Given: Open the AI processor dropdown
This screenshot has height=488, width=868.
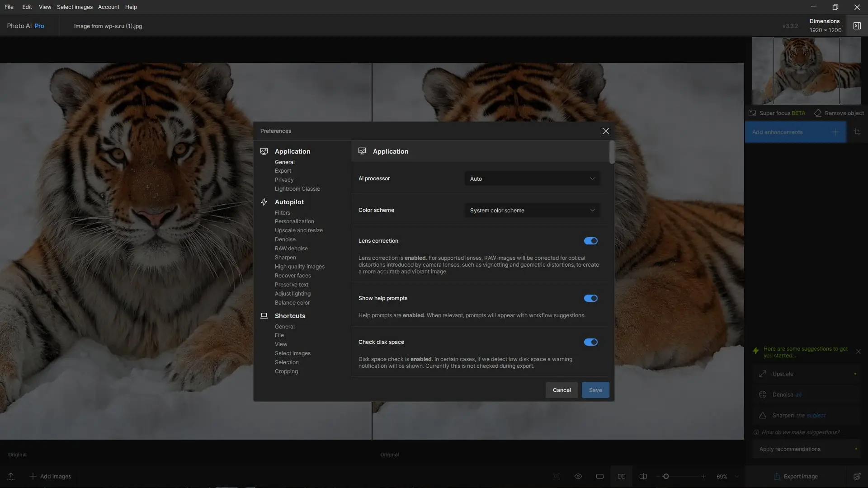Looking at the screenshot, I should (x=532, y=179).
